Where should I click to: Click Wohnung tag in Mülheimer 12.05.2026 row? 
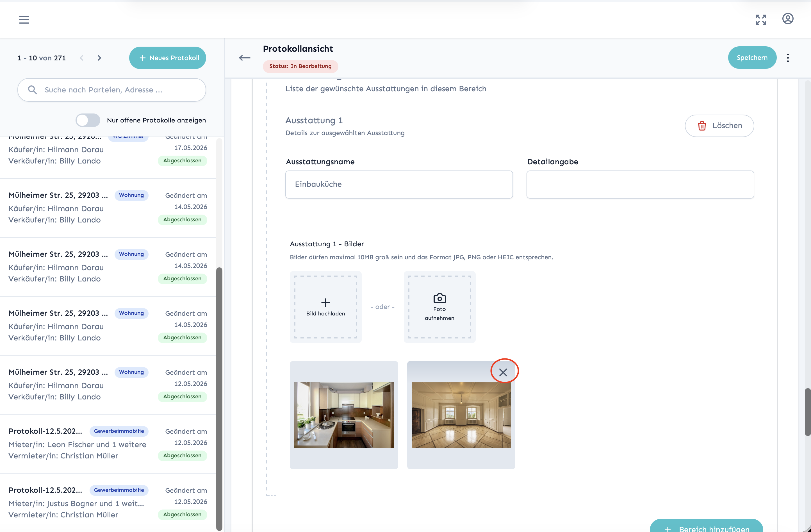tap(131, 372)
